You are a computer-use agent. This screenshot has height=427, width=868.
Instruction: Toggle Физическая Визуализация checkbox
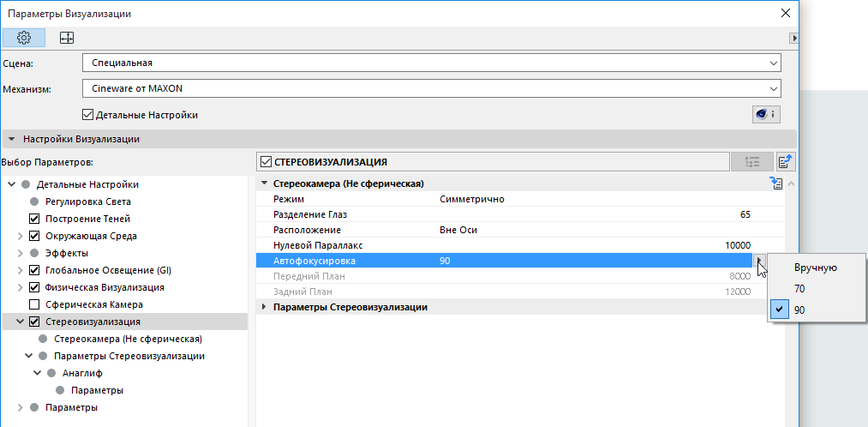34,287
